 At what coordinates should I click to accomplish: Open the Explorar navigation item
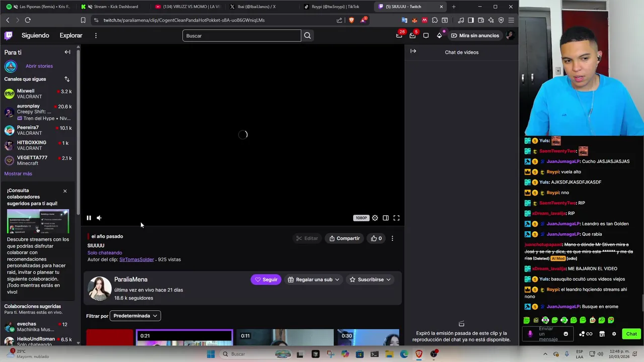[71, 36]
